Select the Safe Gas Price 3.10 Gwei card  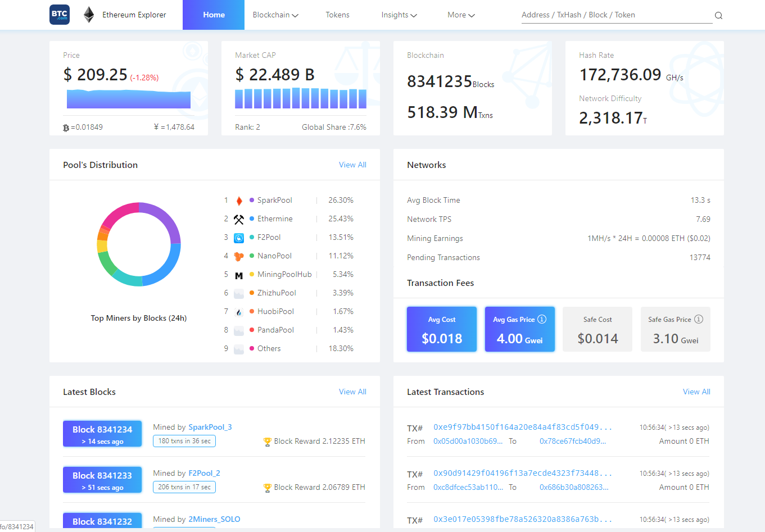coord(676,329)
